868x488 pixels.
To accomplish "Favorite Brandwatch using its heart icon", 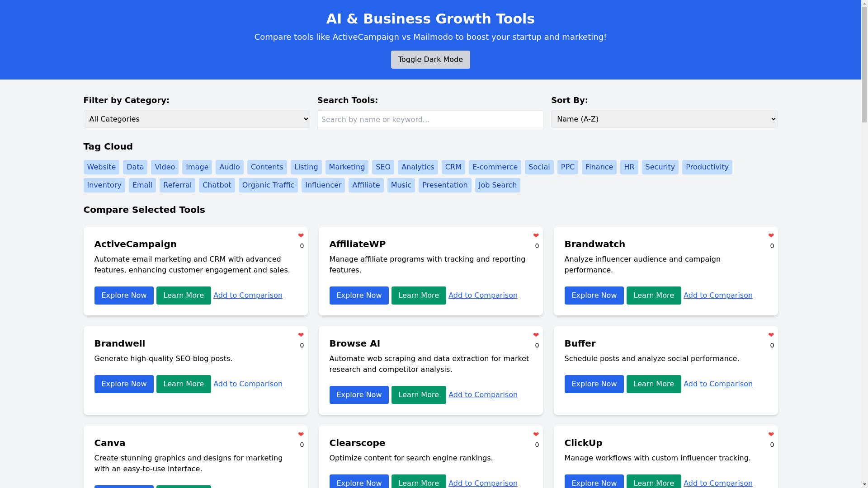I will tap(771, 235).
